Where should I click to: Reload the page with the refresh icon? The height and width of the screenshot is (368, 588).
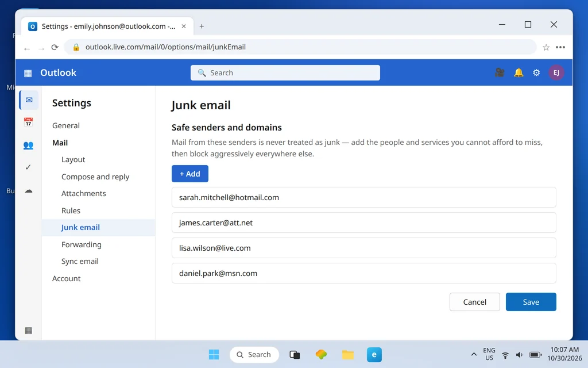(x=55, y=47)
